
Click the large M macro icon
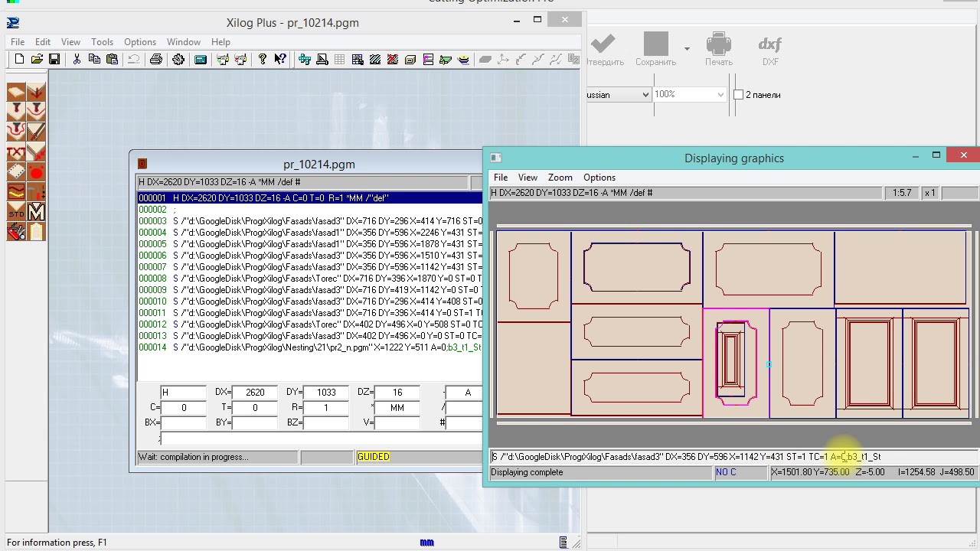(36, 212)
